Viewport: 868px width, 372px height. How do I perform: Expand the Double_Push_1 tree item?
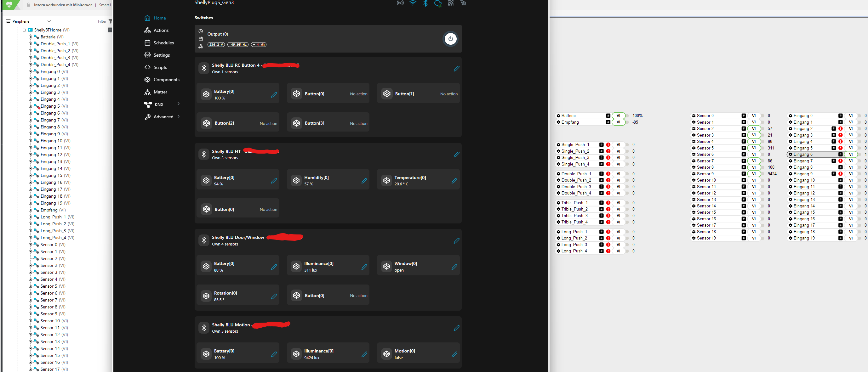pos(30,44)
